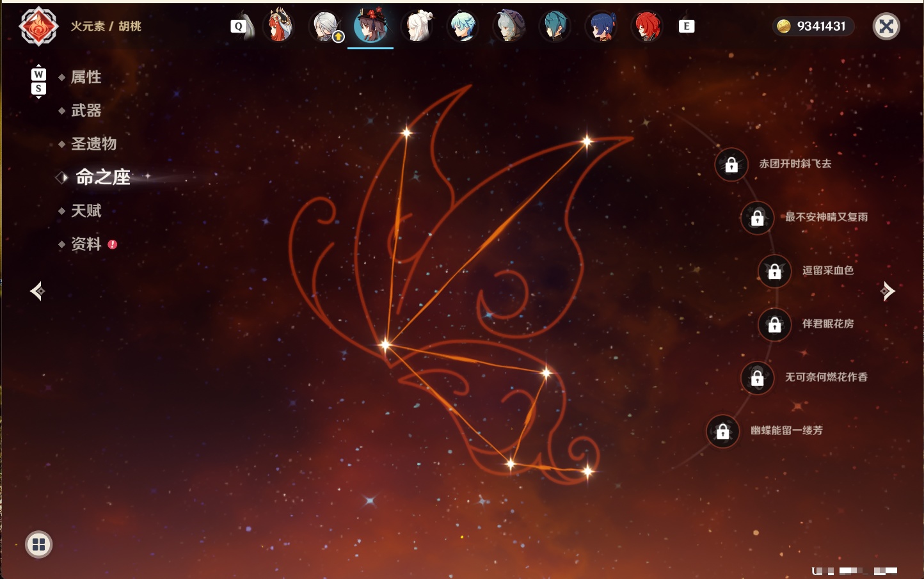The width and height of the screenshot is (924, 579).
Task: Click the 火元素 / 胡桃 character title
Action: (x=106, y=26)
